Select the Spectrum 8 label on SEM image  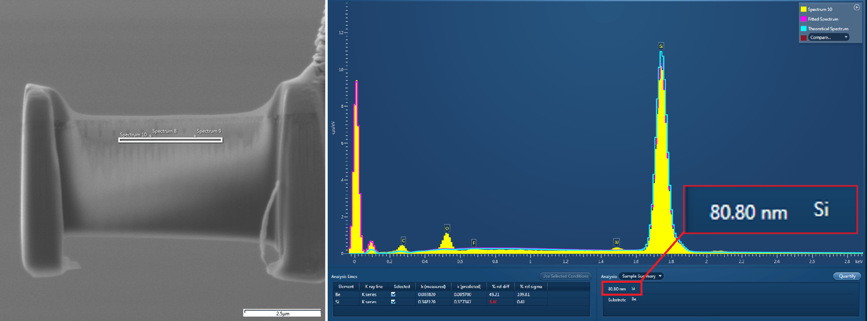[x=164, y=131]
